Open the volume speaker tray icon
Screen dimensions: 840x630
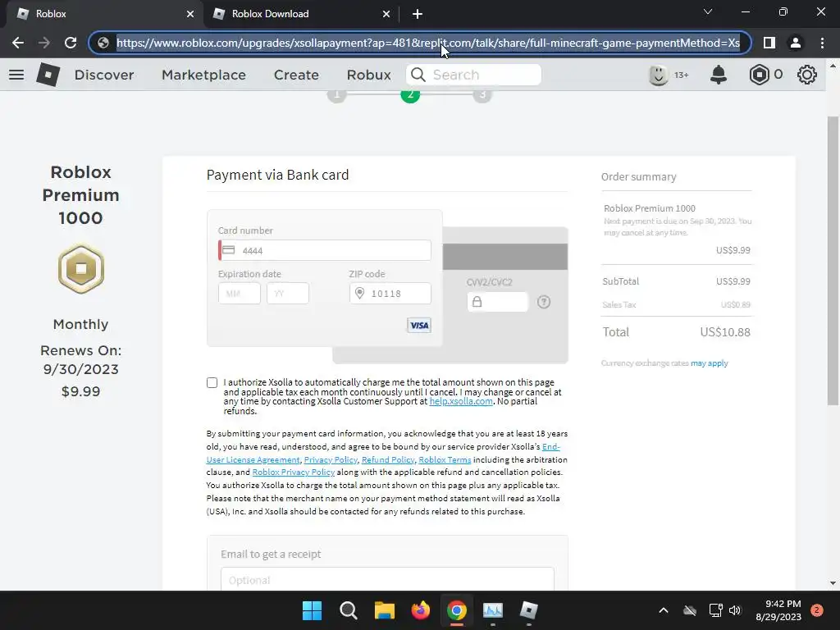pyautogui.click(x=735, y=610)
